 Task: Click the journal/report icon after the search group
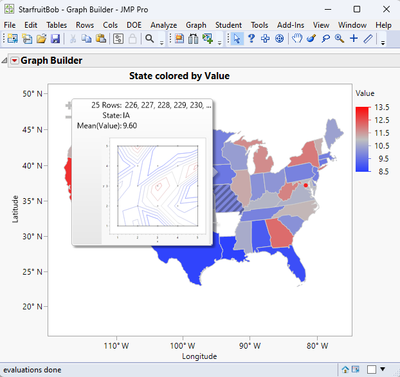(x=179, y=39)
